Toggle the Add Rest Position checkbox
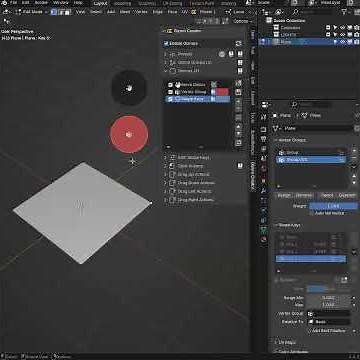 (x=310, y=331)
